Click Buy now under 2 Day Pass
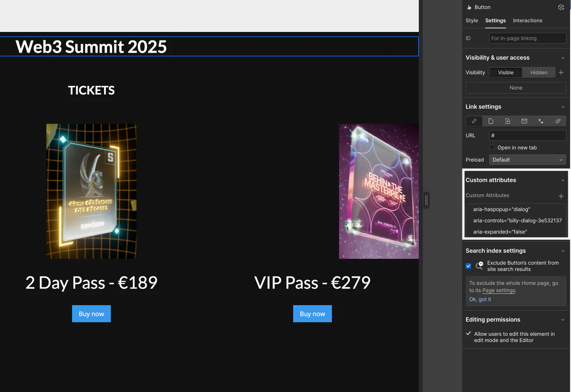571x392 pixels. pyautogui.click(x=91, y=314)
